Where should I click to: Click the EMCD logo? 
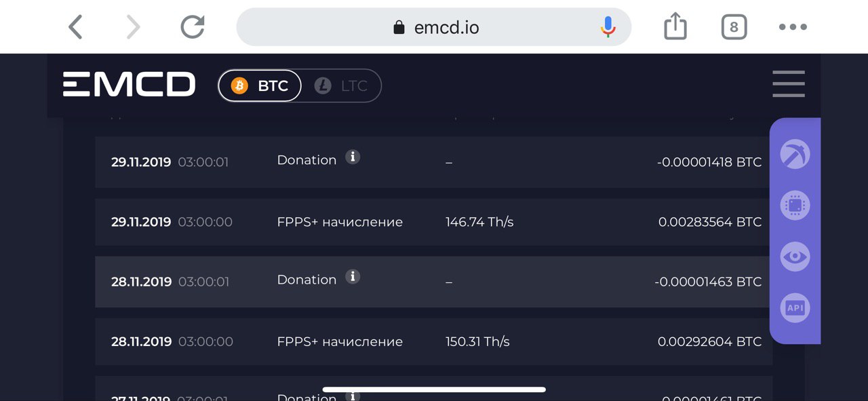(x=129, y=85)
